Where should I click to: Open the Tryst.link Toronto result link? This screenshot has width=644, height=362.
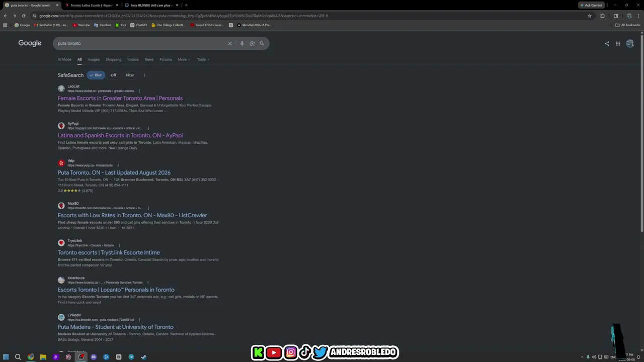(109, 252)
